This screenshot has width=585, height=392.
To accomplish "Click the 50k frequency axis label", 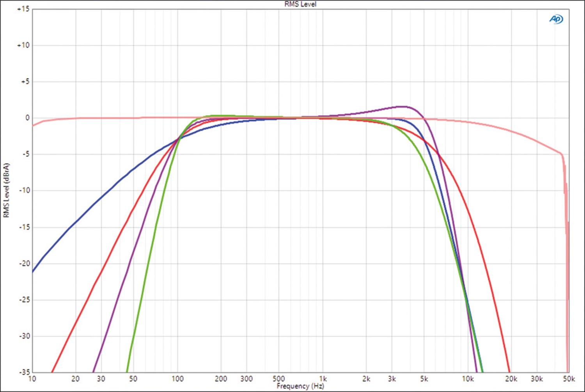I will coord(569,379).
